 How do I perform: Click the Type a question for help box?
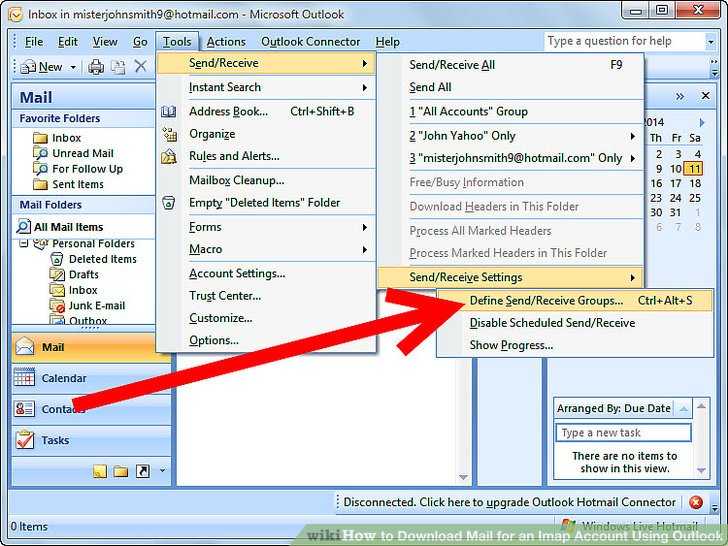pos(625,41)
